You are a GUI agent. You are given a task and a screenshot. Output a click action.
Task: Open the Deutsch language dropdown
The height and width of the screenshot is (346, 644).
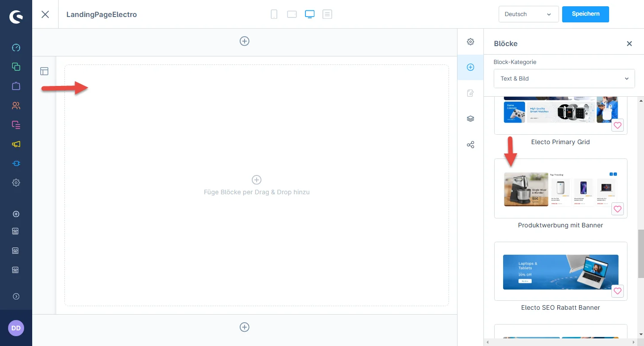(x=528, y=14)
